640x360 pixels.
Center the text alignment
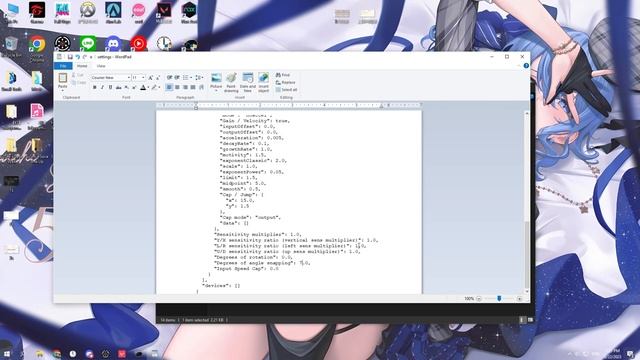pos(177,87)
